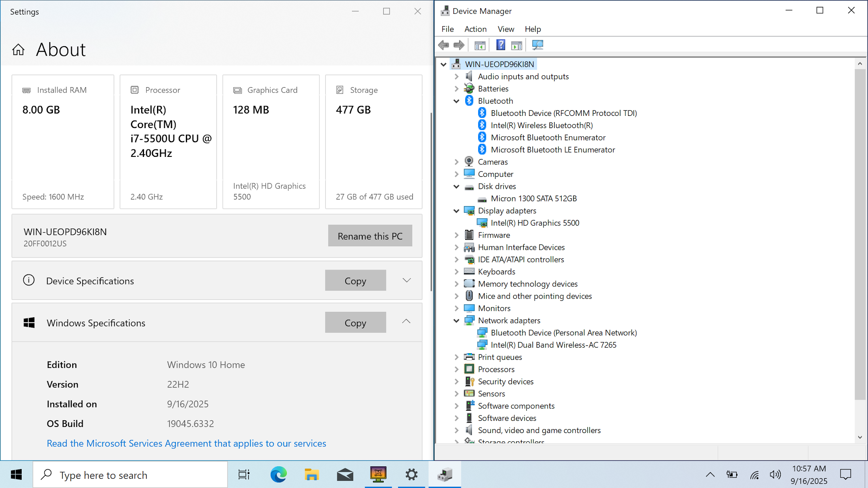Viewport: 868px width, 488px height.
Task: Show hidden system tray icons
Action: pyautogui.click(x=710, y=475)
